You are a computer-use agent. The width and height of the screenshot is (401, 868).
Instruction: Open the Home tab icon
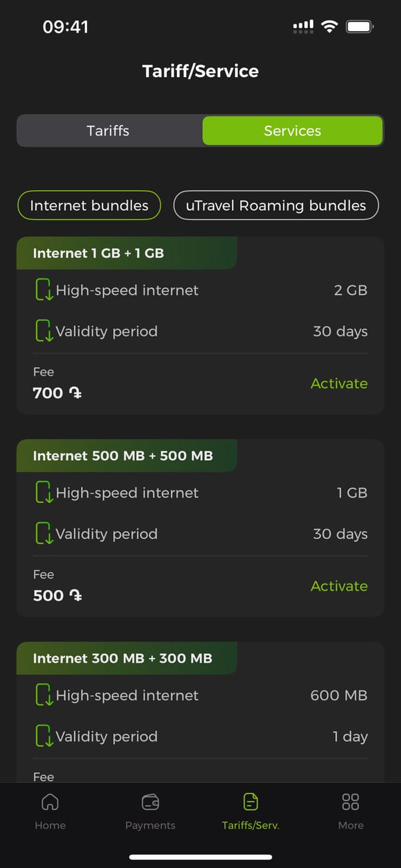click(x=50, y=802)
